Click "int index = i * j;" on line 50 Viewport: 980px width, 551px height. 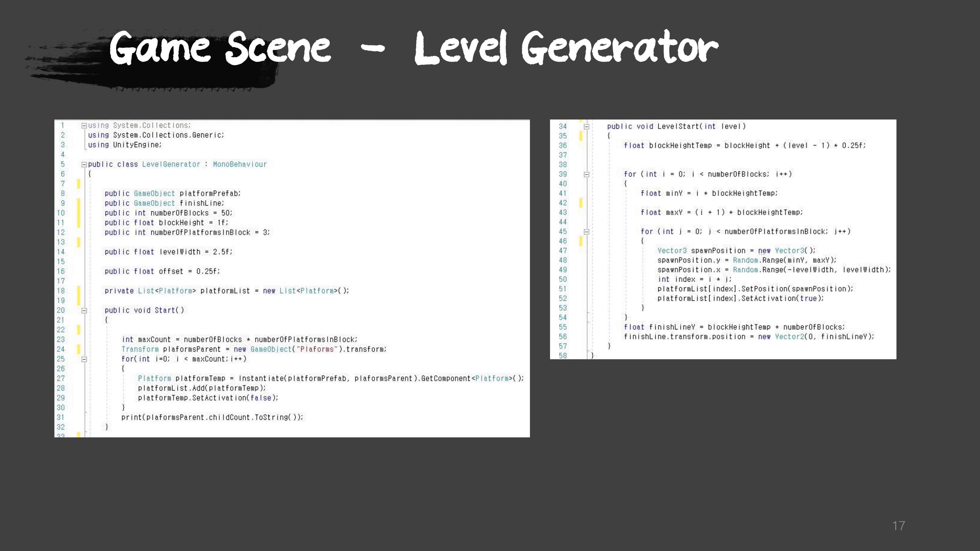pyautogui.click(x=695, y=279)
